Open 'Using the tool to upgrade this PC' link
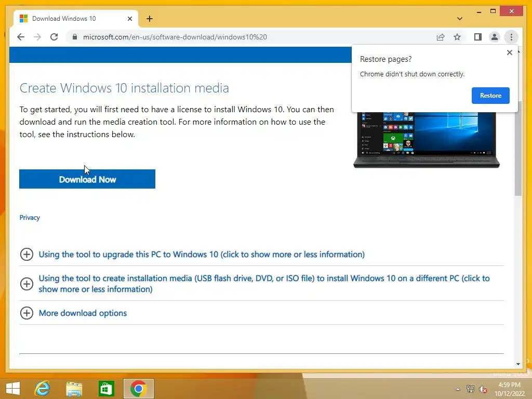Screen dimensions: 532x399 point(202,255)
